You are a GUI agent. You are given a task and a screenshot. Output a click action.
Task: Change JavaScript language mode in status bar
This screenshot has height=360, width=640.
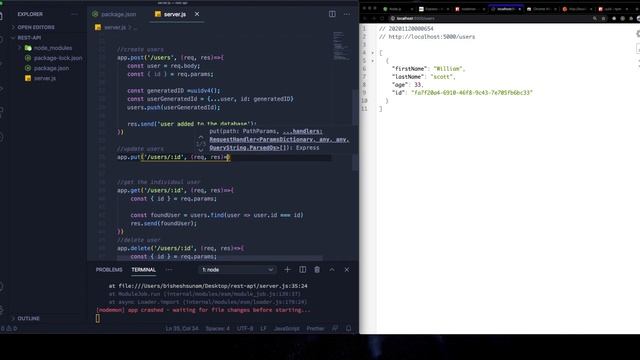[x=287, y=329]
